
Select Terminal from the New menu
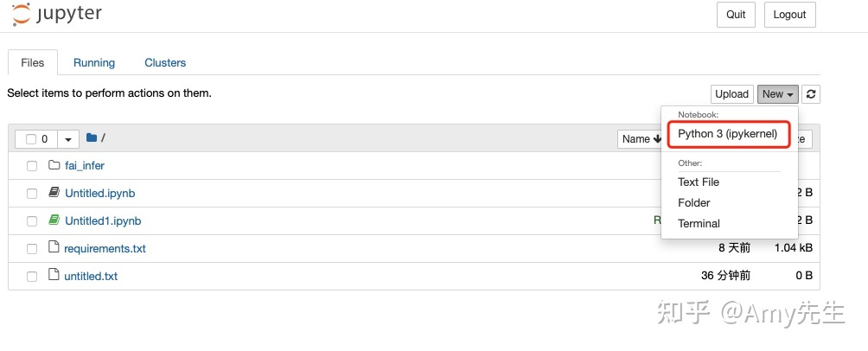(699, 223)
